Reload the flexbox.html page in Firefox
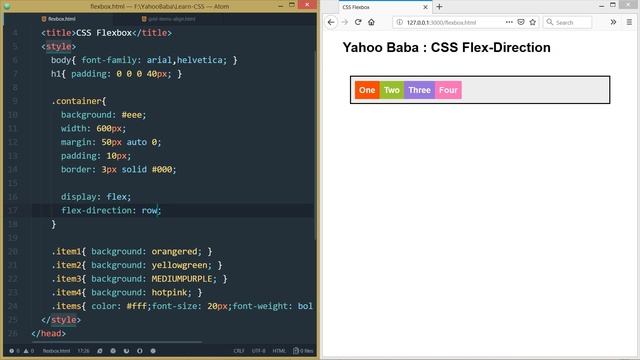The height and width of the screenshot is (360, 640). pyautogui.click(x=358, y=22)
